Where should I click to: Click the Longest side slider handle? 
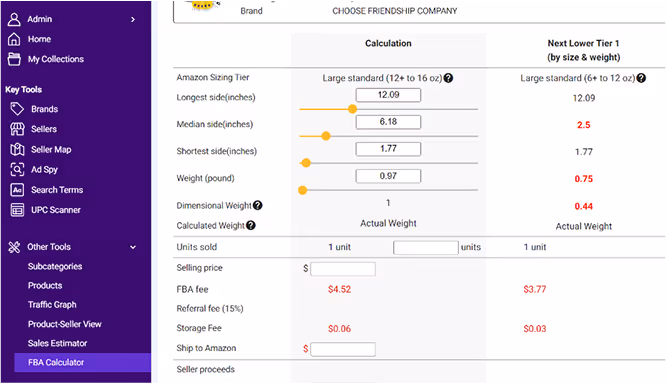(352, 109)
